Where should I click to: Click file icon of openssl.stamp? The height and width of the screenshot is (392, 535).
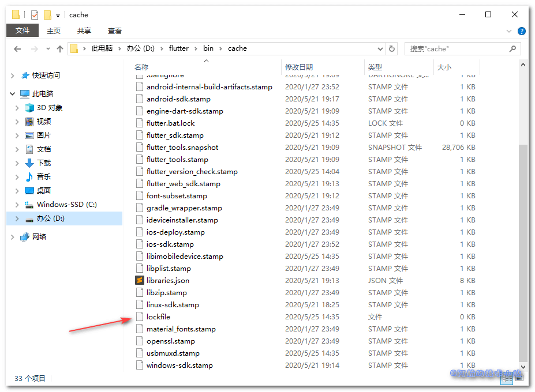tap(139, 341)
